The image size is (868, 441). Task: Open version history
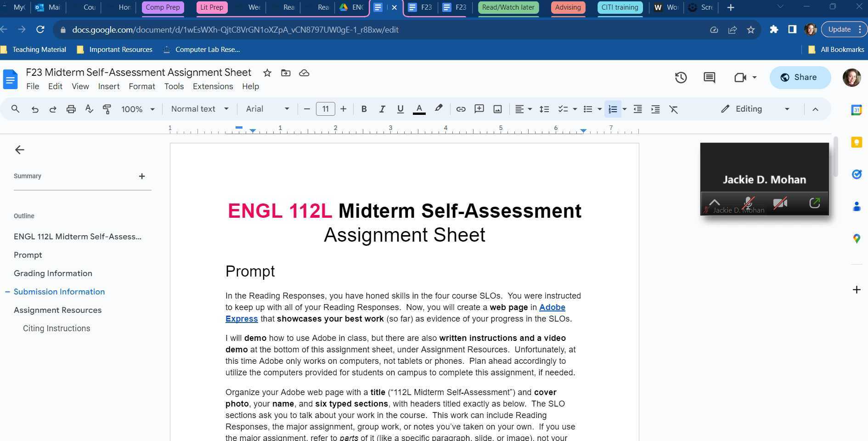tap(681, 77)
